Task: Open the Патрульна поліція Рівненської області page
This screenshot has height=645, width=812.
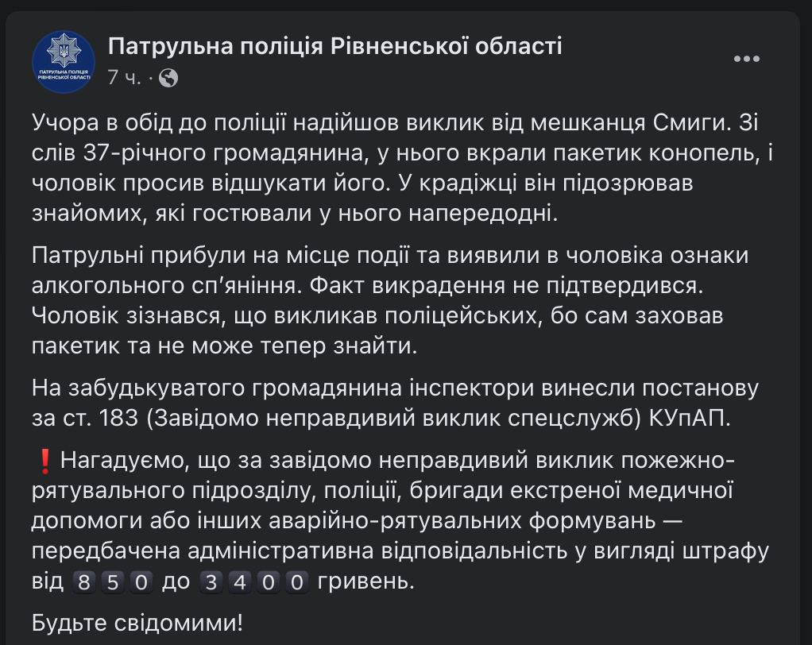Action: tap(334, 47)
